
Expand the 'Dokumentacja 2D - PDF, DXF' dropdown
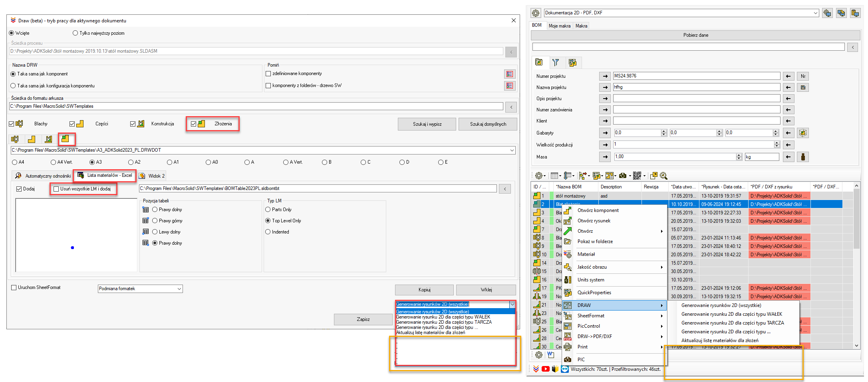point(815,13)
